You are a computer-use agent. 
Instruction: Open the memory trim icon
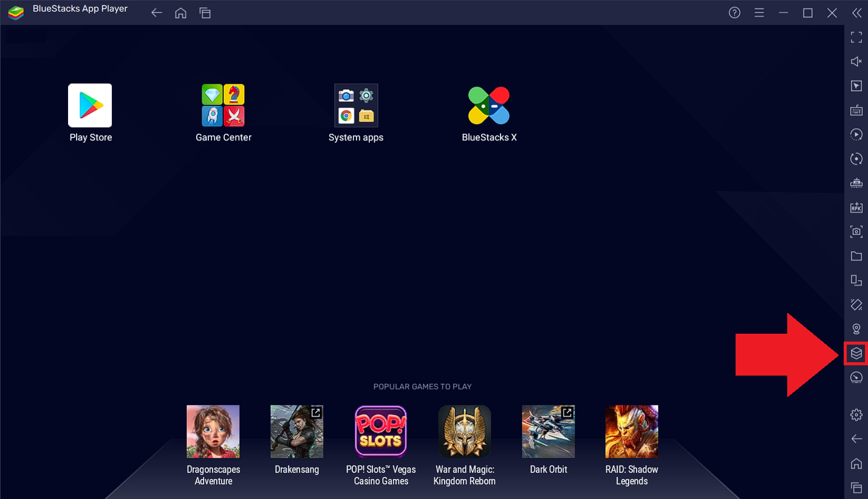[856, 182]
